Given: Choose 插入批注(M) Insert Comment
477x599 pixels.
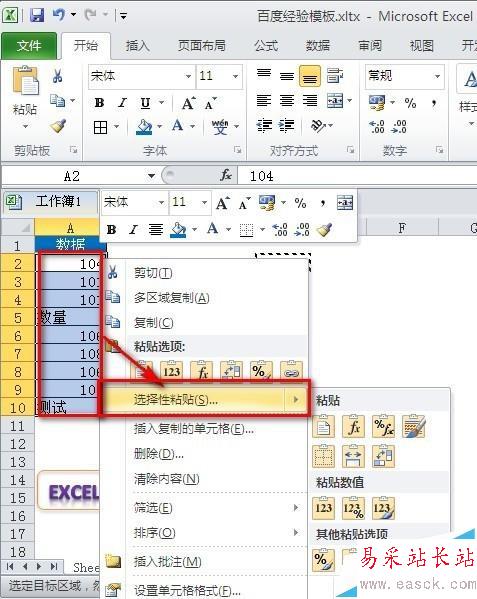Looking at the screenshot, I should point(205,562).
